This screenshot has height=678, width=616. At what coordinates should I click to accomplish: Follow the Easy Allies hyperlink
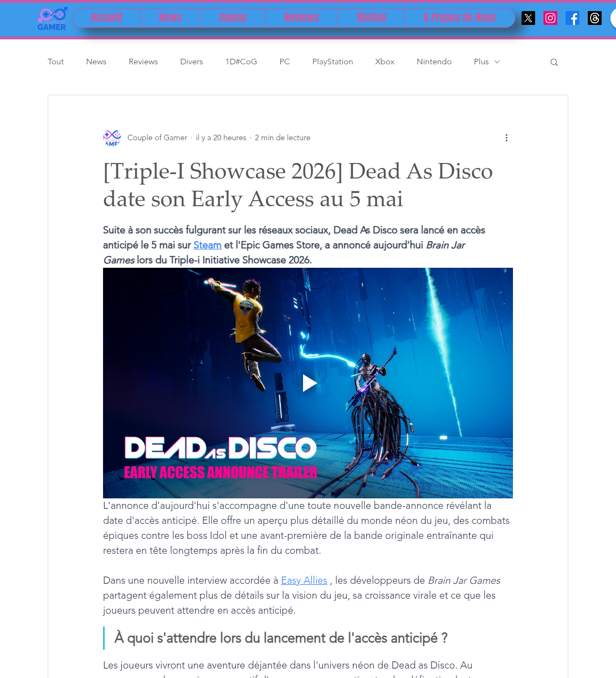304,580
